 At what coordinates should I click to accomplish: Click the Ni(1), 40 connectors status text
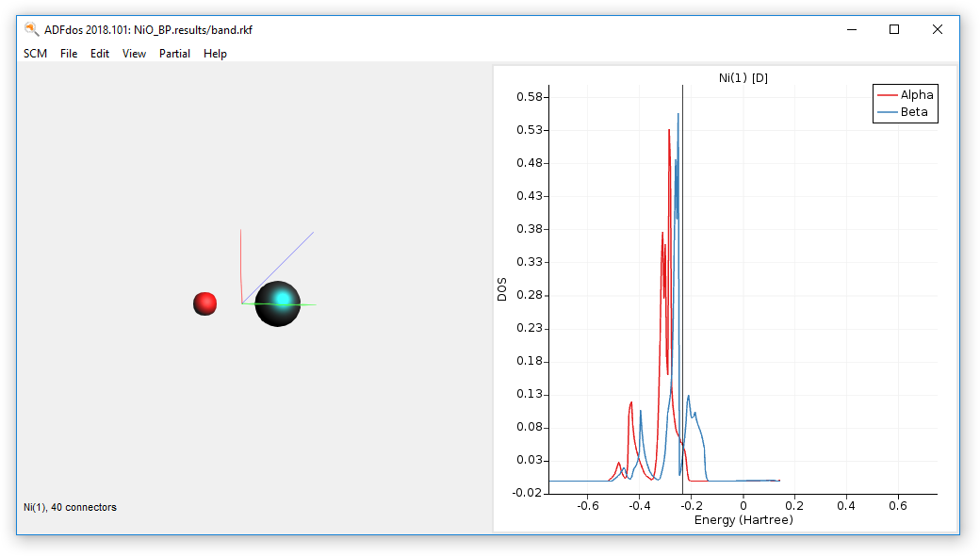70,507
